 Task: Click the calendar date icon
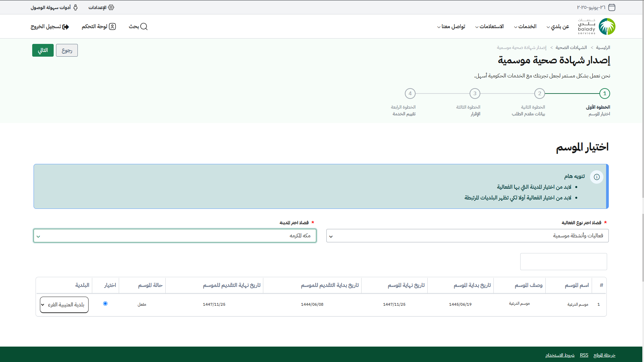click(612, 7)
